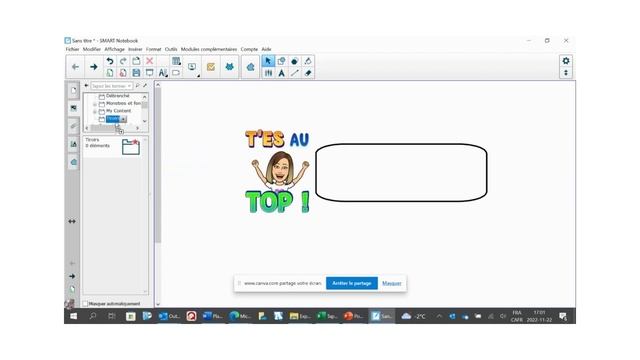The image size is (640, 360).
Task: Open the Fichier menu
Action: coord(72,49)
